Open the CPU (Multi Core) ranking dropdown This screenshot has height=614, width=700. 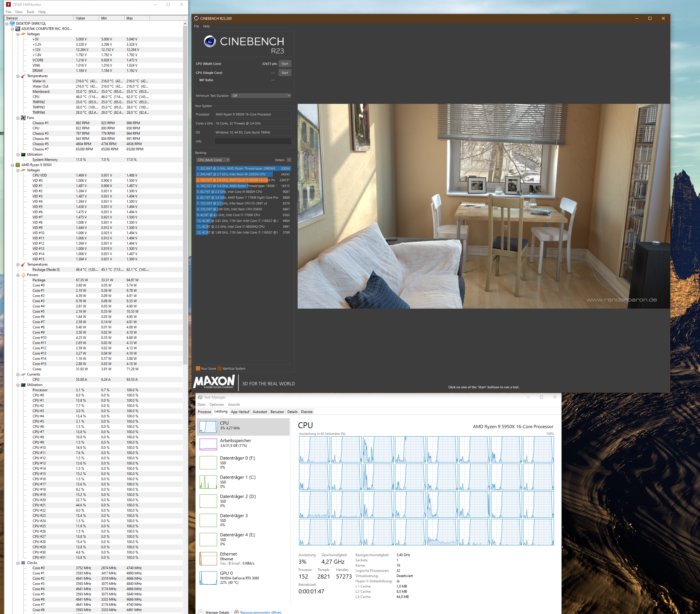click(213, 160)
